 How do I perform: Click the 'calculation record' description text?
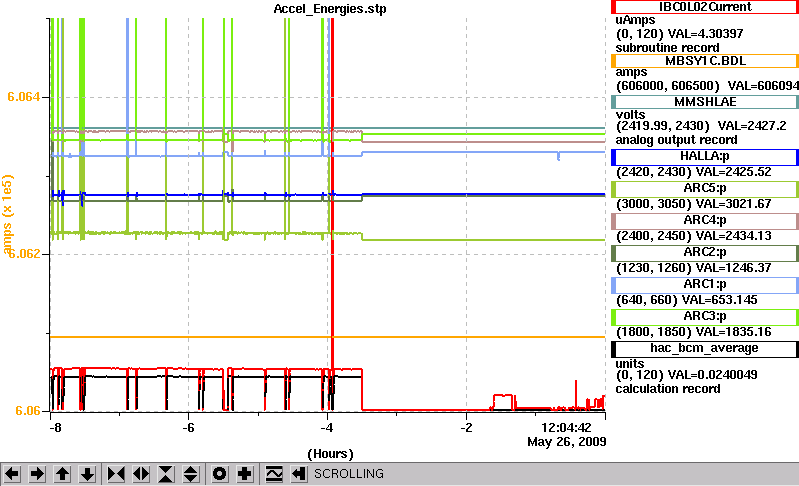pos(668,389)
